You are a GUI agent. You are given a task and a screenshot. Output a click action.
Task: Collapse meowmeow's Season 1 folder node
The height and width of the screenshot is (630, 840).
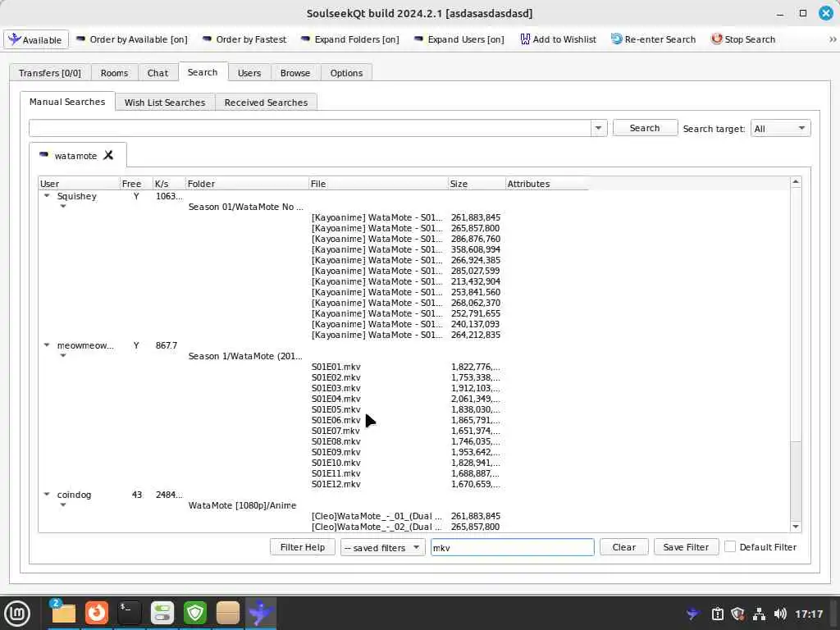tap(62, 356)
